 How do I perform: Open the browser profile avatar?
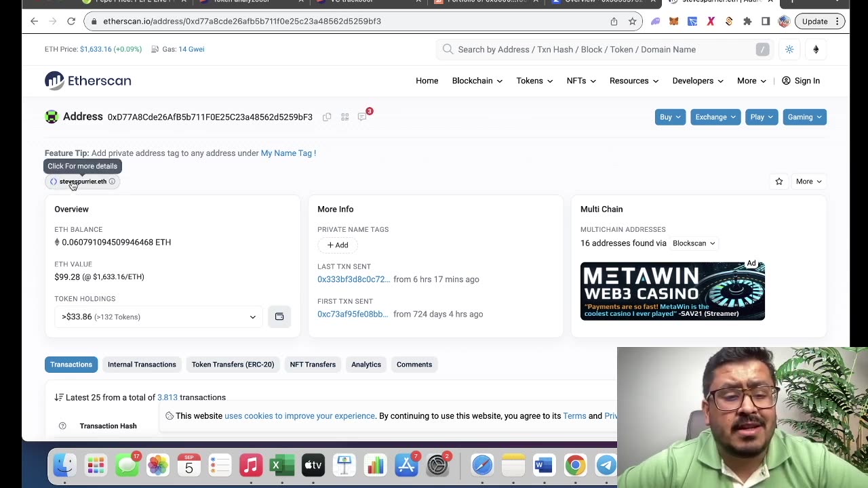pyautogui.click(x=784, y=21)
